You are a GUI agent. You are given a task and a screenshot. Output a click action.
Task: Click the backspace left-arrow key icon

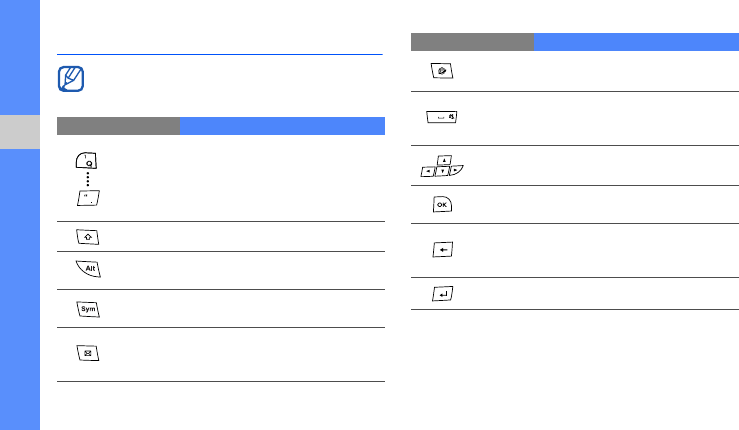click(x=441, y=249)
